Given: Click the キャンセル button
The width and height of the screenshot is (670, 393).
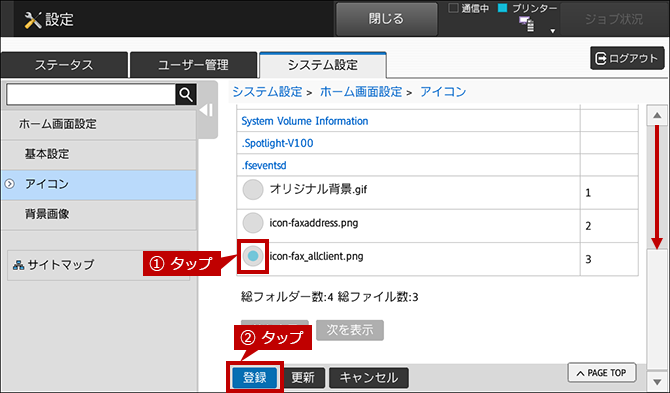Looking at the screenshot, I should (x=369, y=378).
